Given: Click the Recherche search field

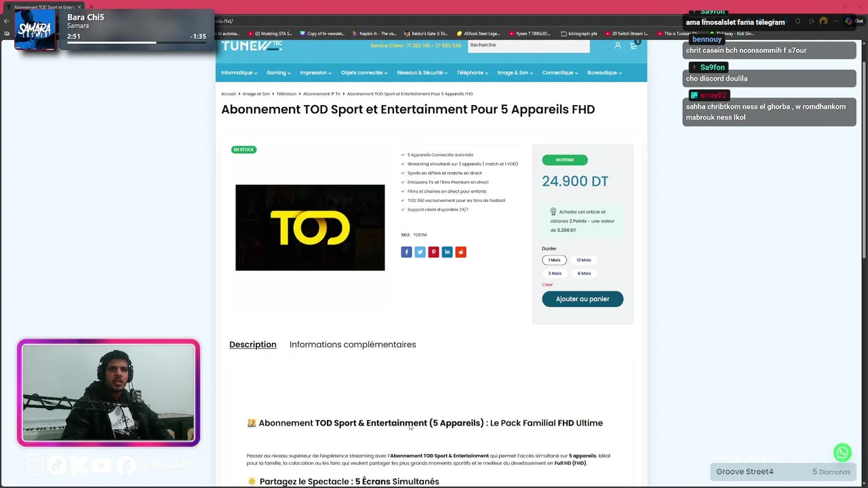Looking at the screenshot, I should pos(528,45).
